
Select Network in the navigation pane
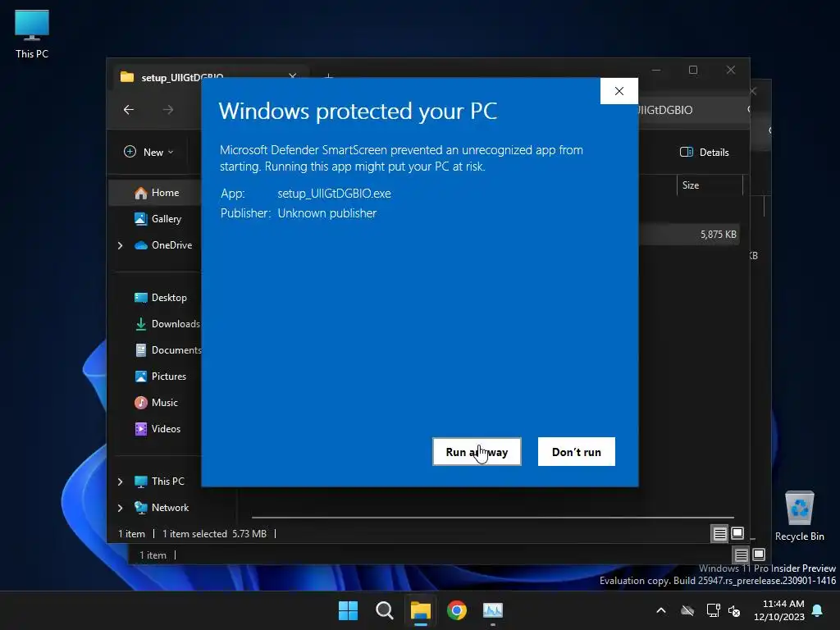162,507
